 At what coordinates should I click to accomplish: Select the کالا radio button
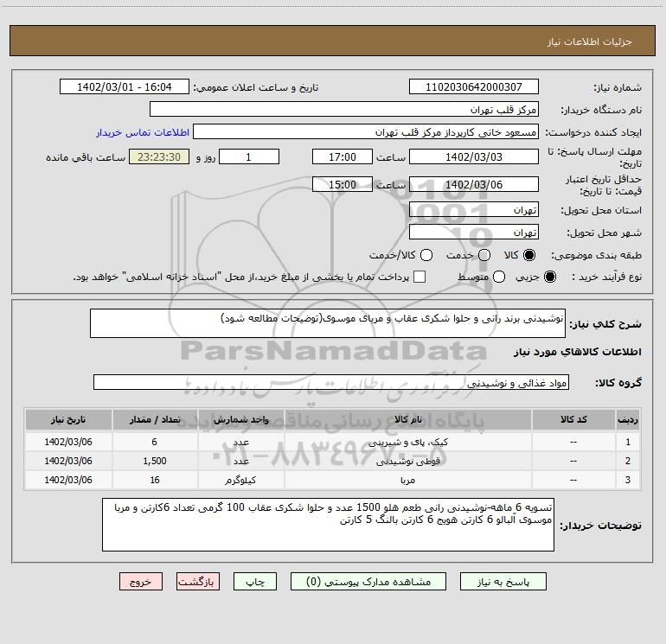pos(529,255)
